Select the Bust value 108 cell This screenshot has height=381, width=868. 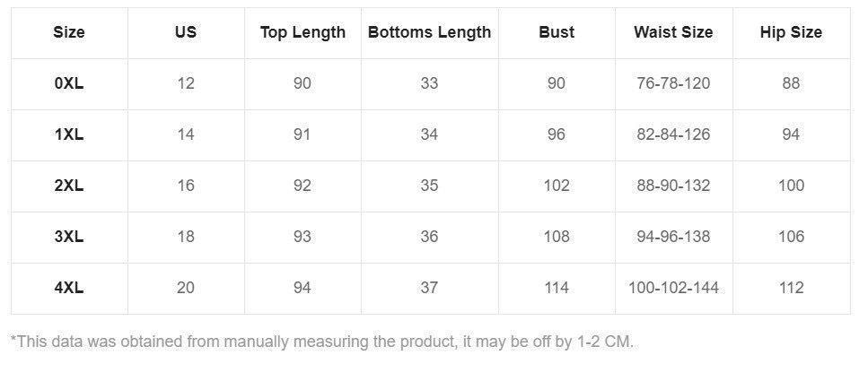click(x=557, y=237)
